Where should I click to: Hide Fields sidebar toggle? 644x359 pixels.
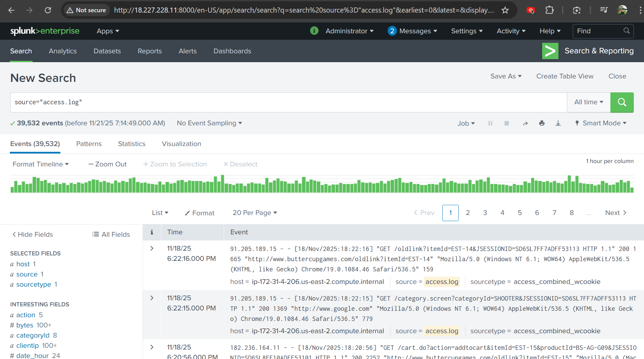tap(33, 234)
